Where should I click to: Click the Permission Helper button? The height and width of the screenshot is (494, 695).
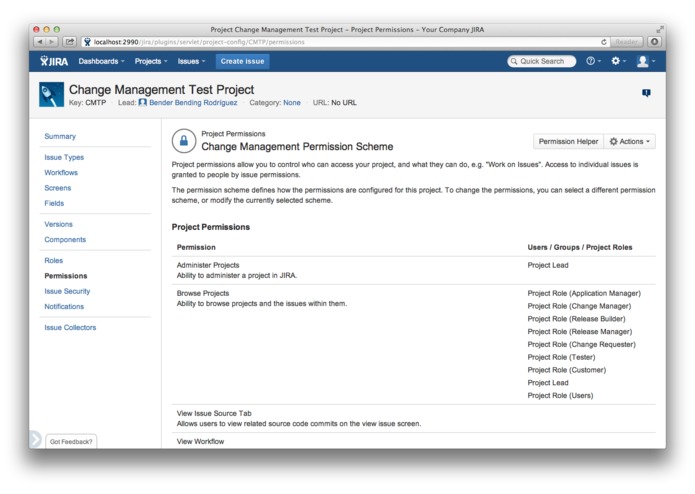(568, 141)
